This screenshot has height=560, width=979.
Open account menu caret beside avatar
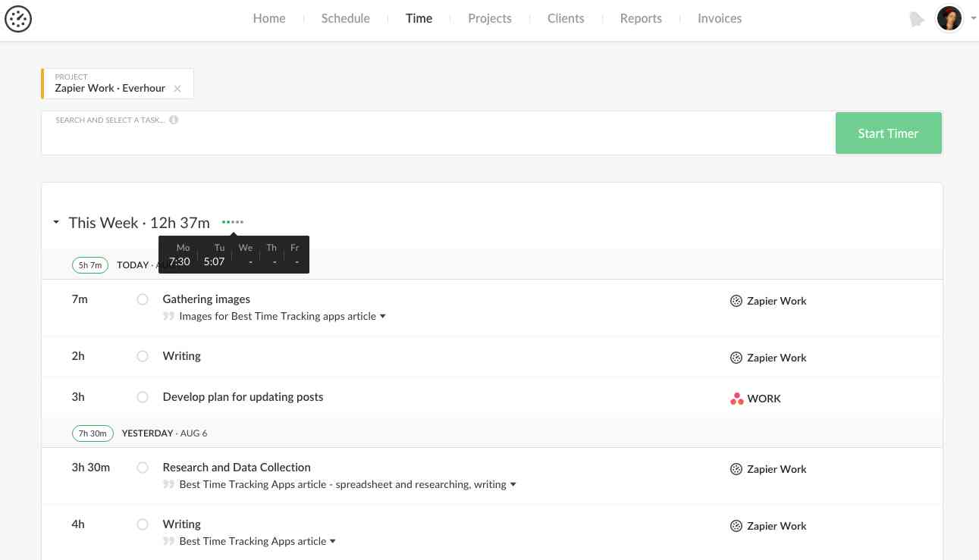click(973, 18)
